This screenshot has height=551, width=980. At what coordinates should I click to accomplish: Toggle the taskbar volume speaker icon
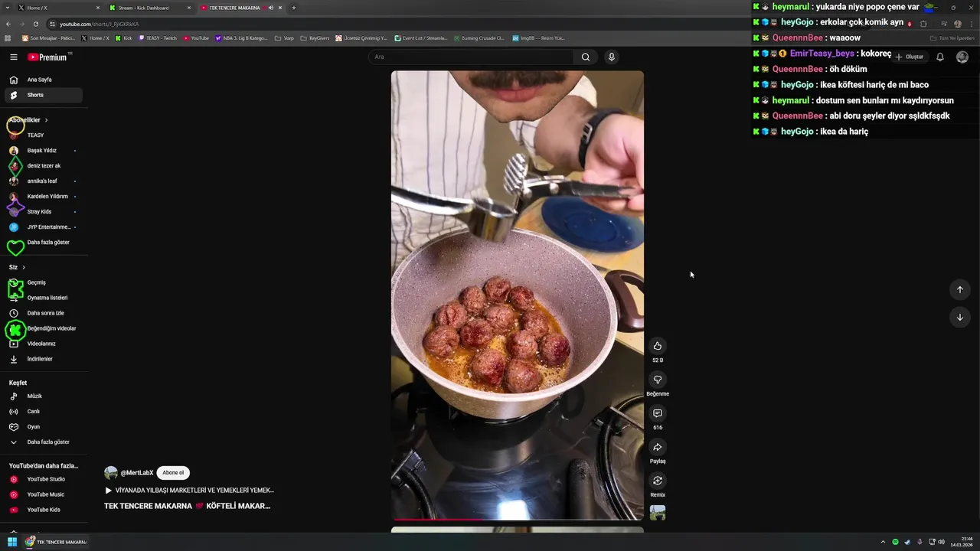tap(941, 542)
